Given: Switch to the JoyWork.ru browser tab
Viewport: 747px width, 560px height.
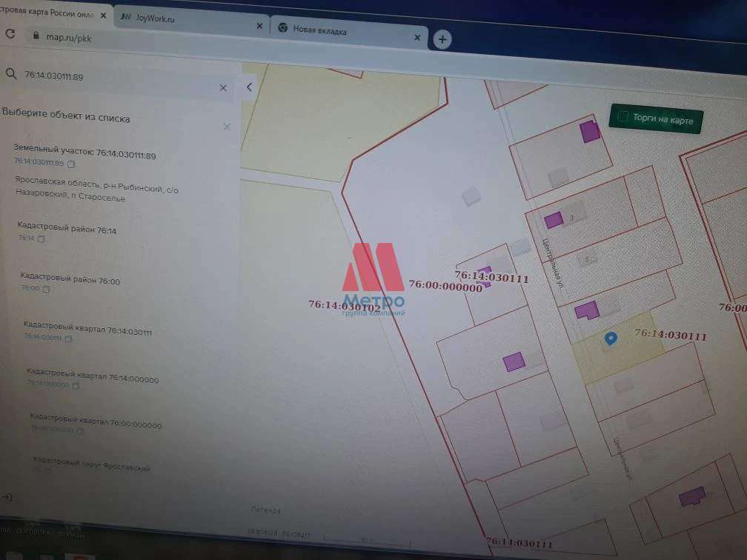Looking at the screenshot, I should coord(190,20).
